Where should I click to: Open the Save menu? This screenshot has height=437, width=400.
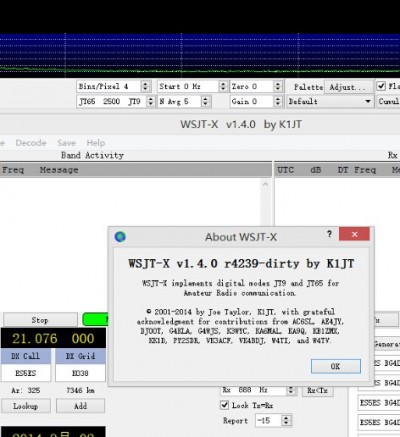point(66,143)
